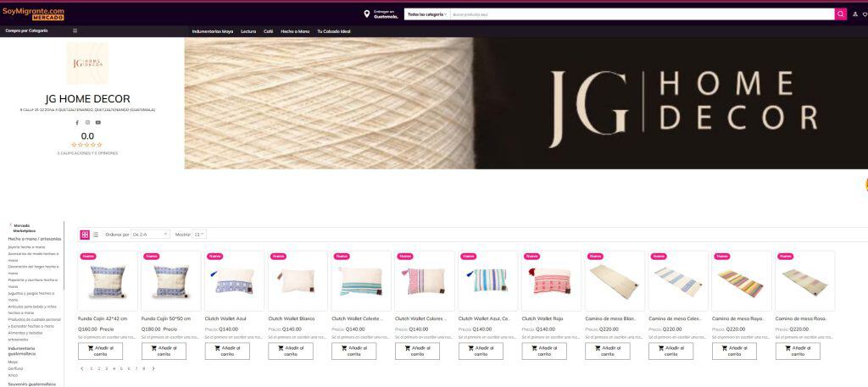Open JG Home Decor's YouTube channel
This screenshot has height=387, width=868.
(x=98, y=122)
